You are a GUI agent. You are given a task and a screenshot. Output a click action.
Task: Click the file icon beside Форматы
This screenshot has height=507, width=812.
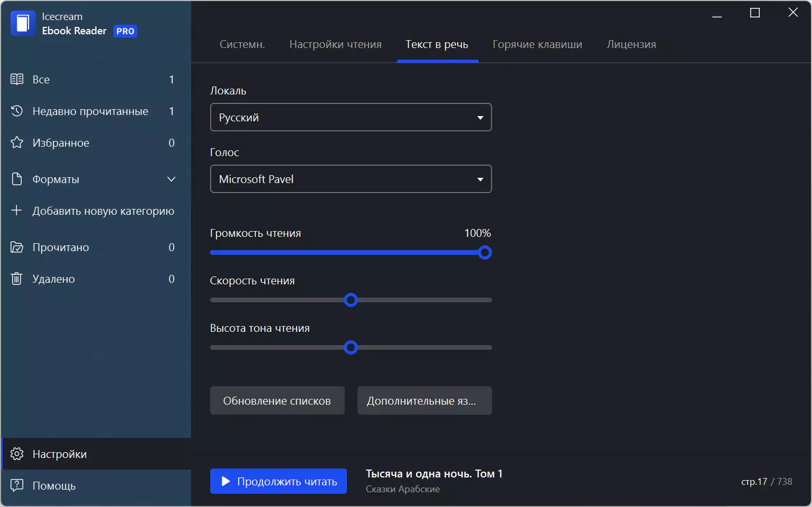point(17,179)
